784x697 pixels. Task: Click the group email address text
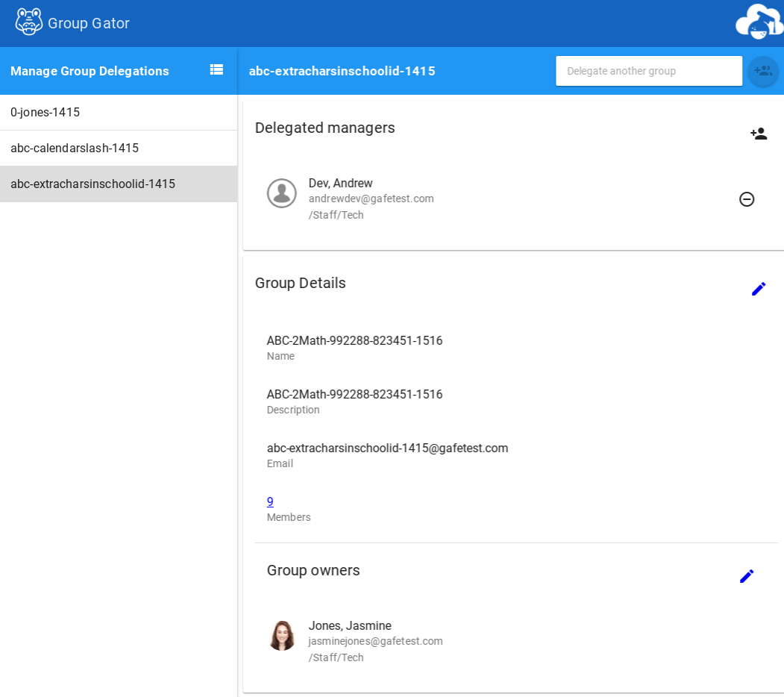(x=387, y=448)
